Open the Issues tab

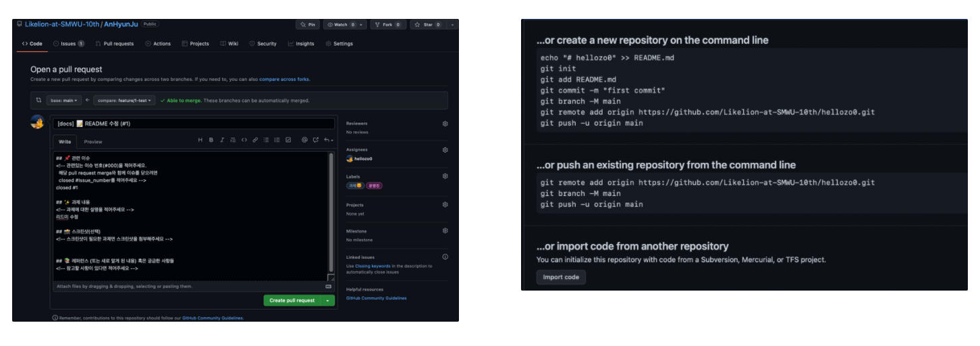pos(69,43)
